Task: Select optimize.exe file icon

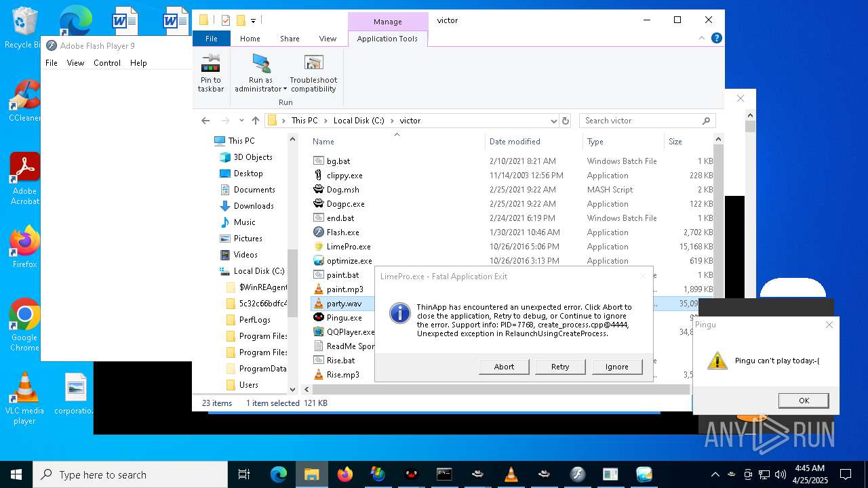Action: [319, 261]
